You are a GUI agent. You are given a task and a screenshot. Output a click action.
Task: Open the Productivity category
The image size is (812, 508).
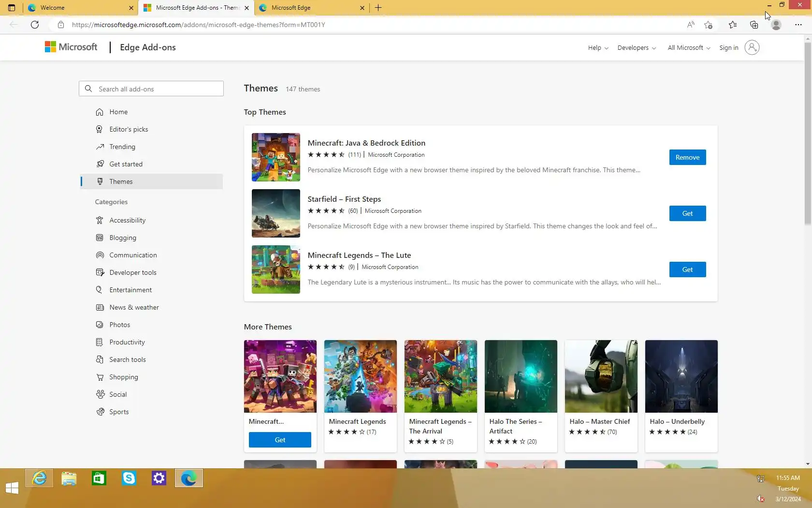coord(152,342)
